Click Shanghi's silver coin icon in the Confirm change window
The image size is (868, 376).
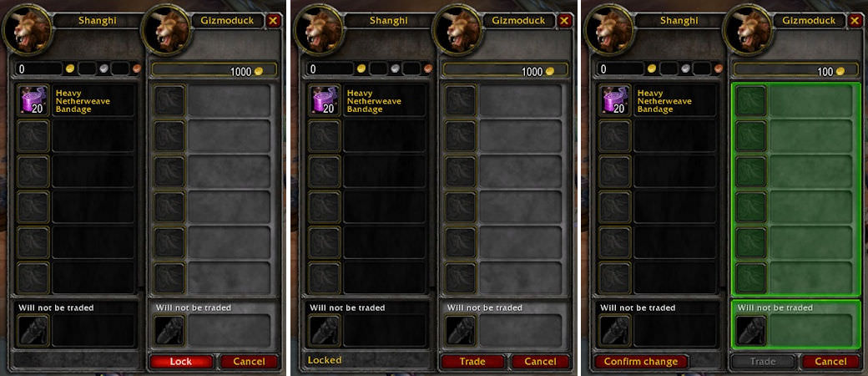point(684,69)
